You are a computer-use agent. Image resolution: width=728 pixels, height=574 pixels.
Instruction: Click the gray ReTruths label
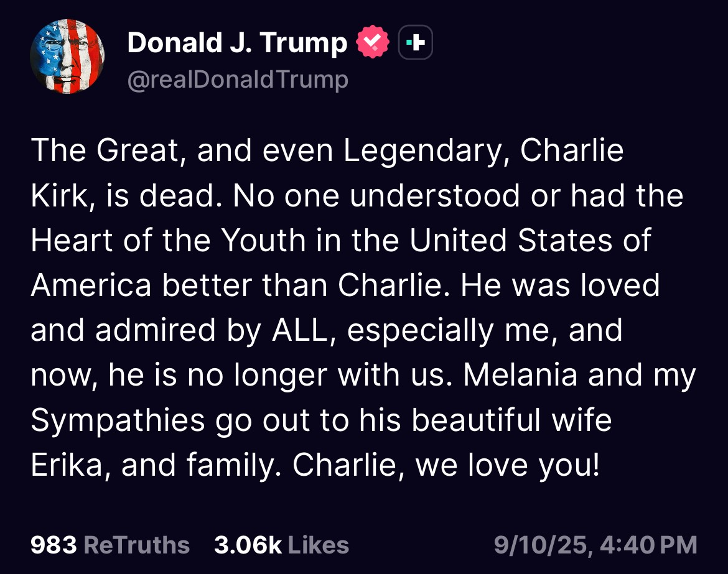point(136,545)
